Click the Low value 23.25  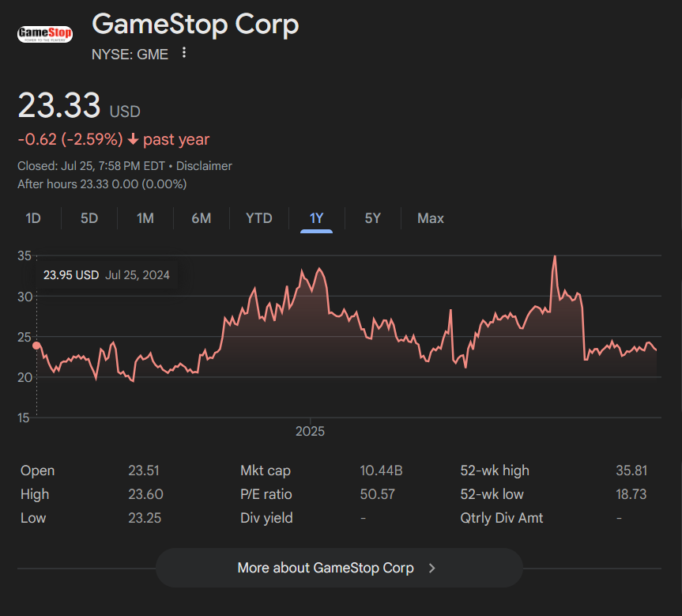[x=145, y=518]
